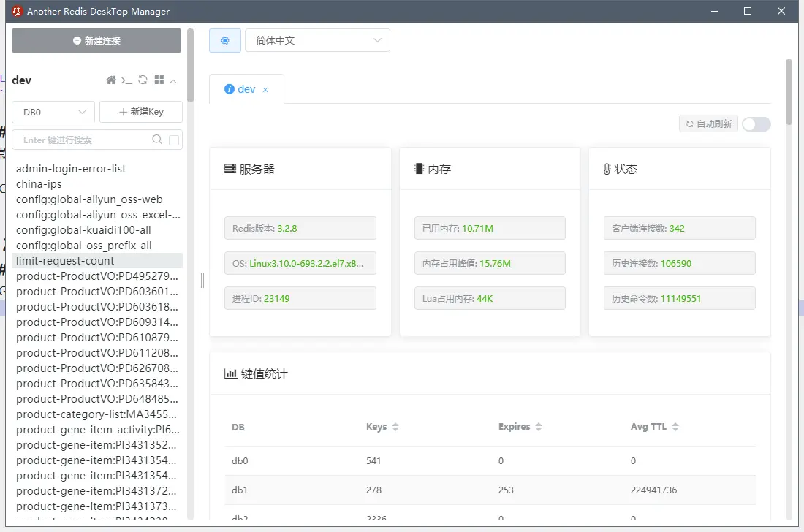Close the dev tab

coord(265,88)
